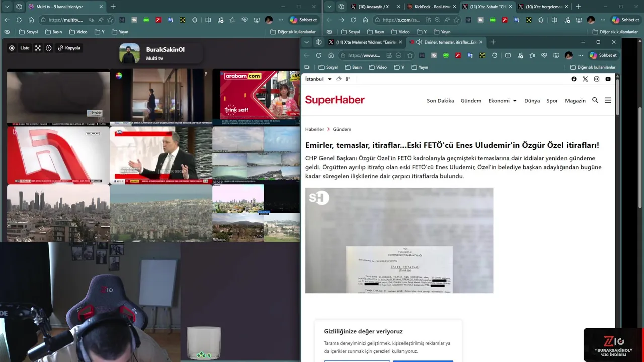The width and height of the screenshot is (644, 362).
Task: Open the article document image
Action: [399, 240]
